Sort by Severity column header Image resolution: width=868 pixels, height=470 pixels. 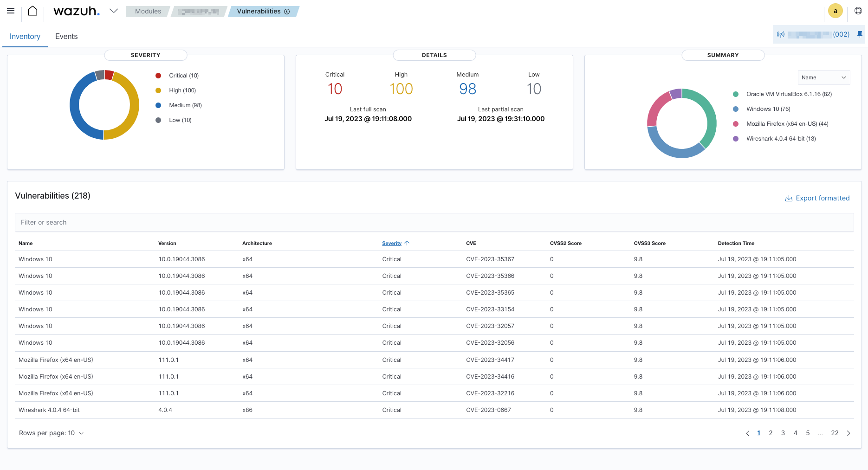click(392, 244)
